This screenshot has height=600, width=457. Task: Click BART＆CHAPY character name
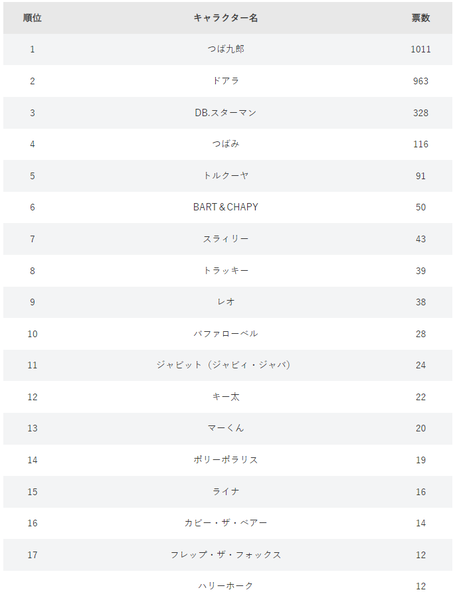[x=225, y=207]
